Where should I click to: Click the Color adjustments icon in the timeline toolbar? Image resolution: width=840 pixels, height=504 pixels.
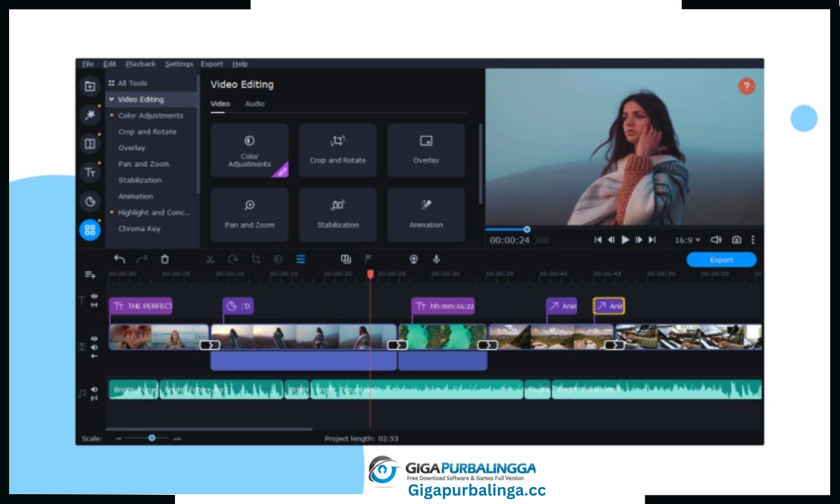[x=278, y=259]
